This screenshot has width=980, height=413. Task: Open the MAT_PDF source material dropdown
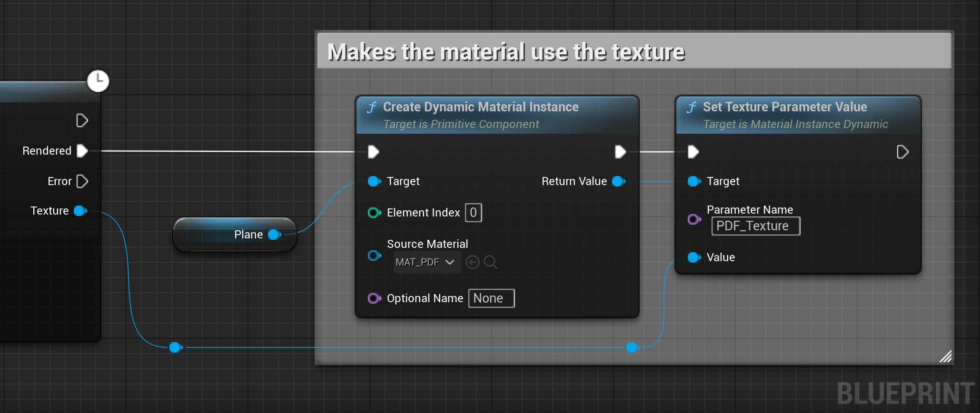point(427,262)
